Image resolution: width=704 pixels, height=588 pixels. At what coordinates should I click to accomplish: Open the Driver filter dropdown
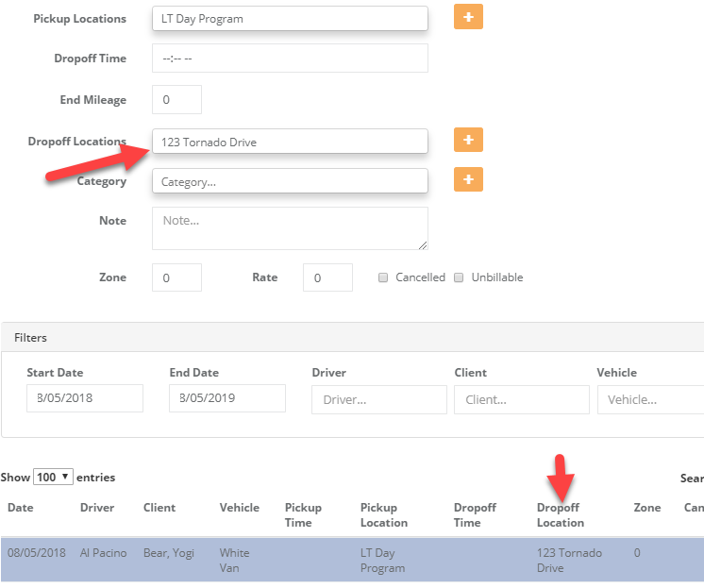(x=378, y=399)
